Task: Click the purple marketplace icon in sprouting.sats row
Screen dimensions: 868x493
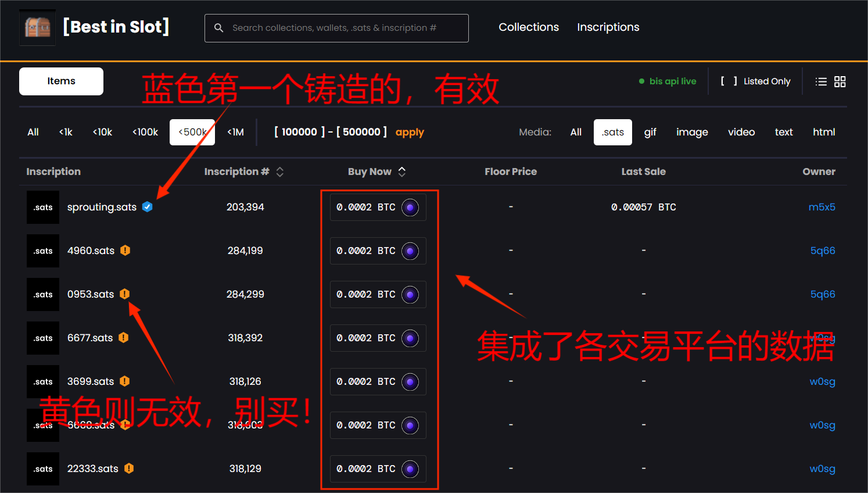Action: [x=410, y=208]
